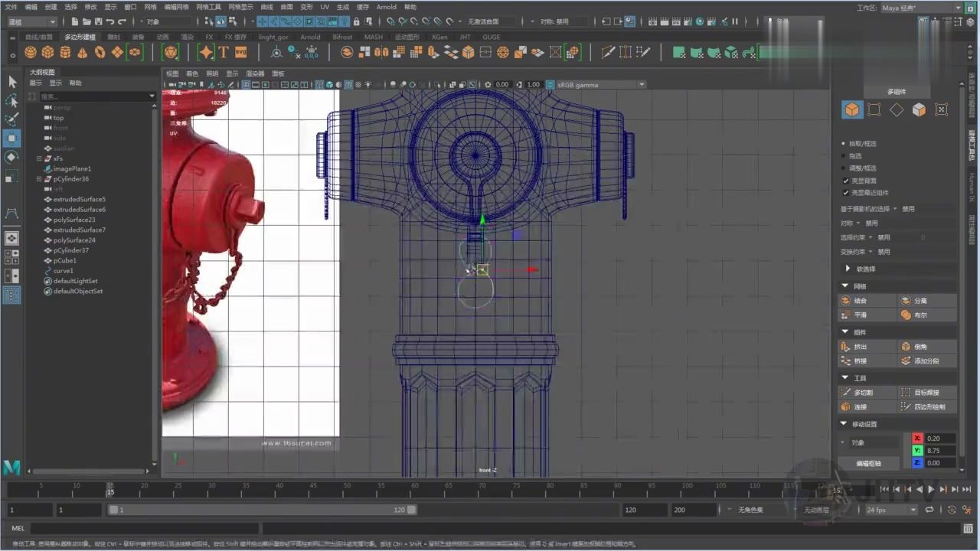The width and height of the screenshot is (980, 551).
Task: Select pCube1 in the outliner
Action: coord(65,260)
